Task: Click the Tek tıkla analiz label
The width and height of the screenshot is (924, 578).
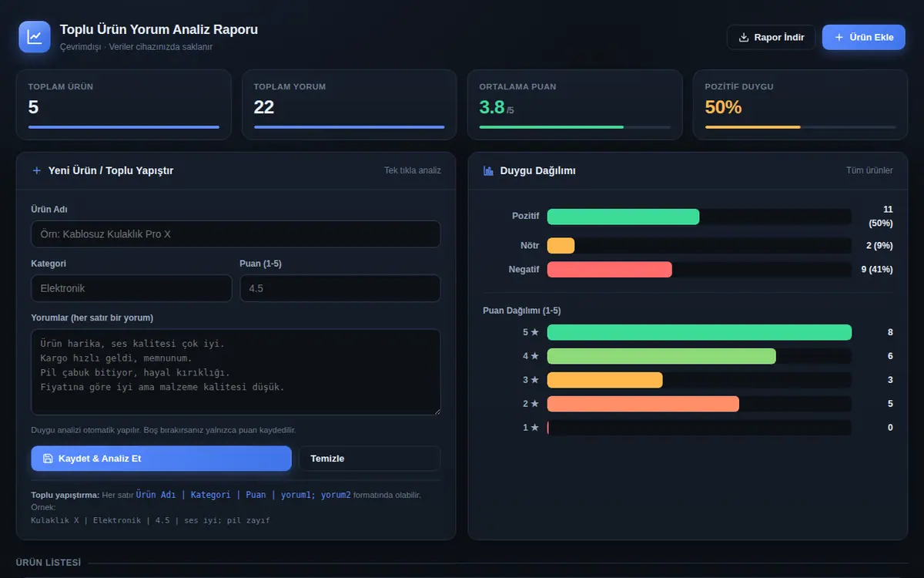Action: point(413,170)
